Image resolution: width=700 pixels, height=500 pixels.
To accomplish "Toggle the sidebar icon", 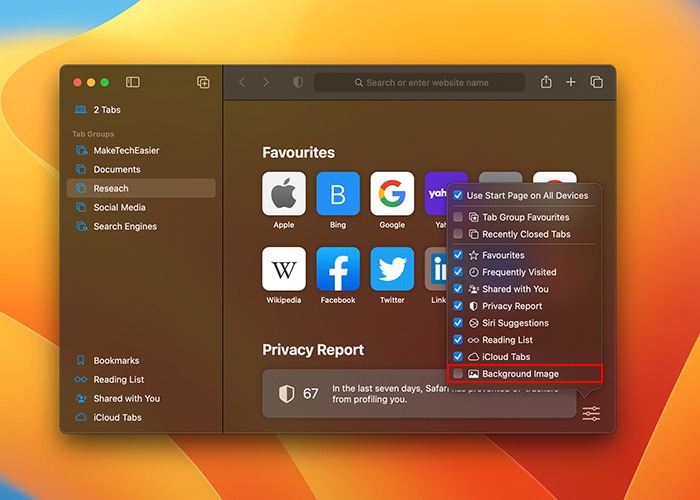I will (133, 82).
